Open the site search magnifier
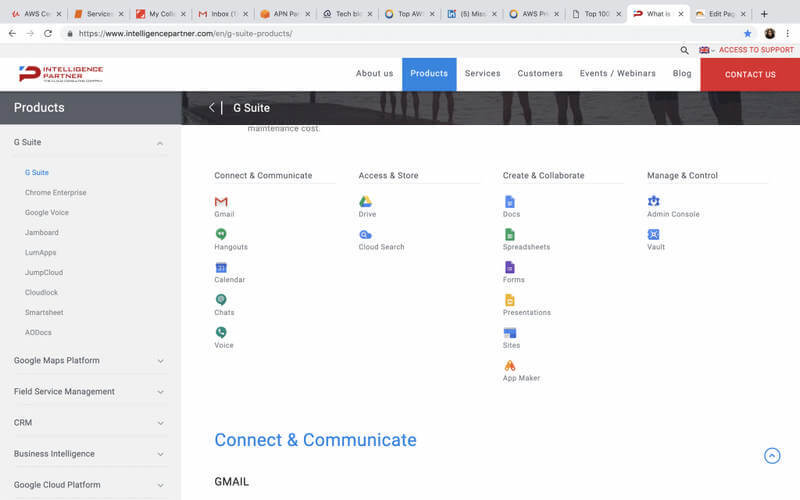This screenshot has height=500, width=800. (684, 50)
